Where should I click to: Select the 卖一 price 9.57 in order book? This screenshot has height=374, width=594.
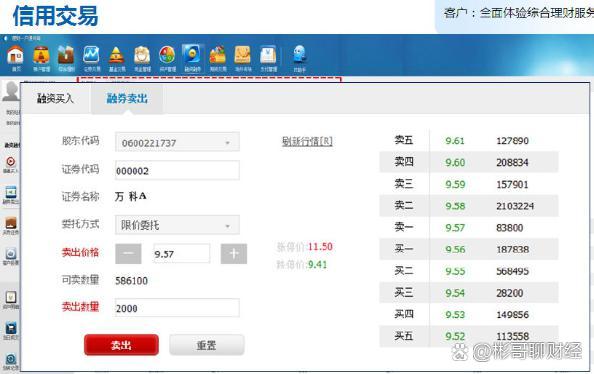455,227
